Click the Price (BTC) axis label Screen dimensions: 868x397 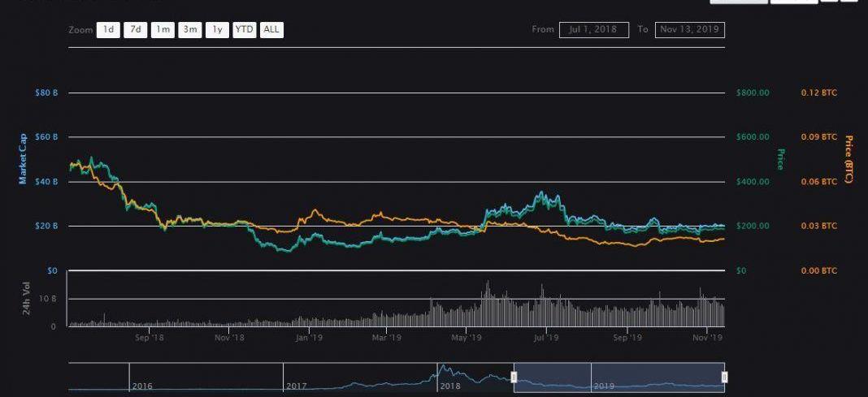coord(849,159)
